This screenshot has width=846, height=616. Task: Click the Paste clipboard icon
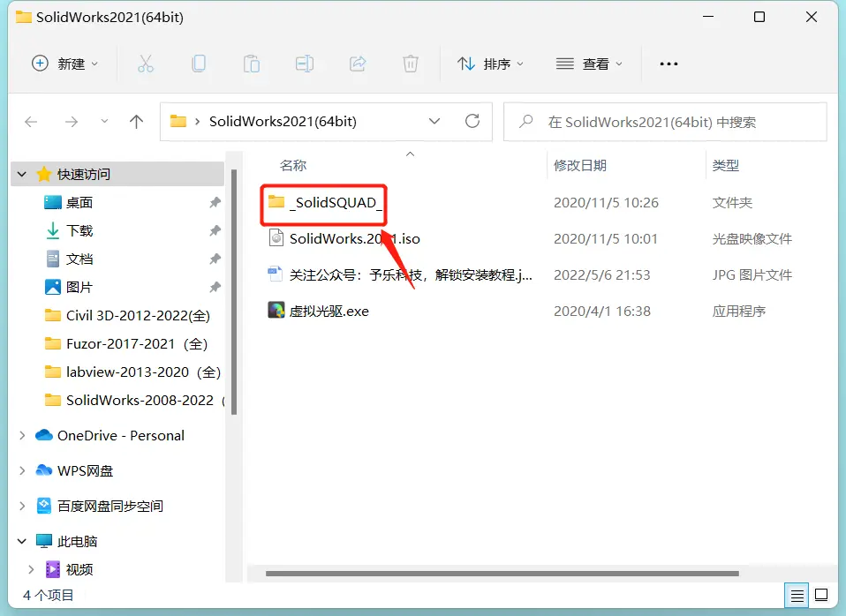(x=252, y=64)
